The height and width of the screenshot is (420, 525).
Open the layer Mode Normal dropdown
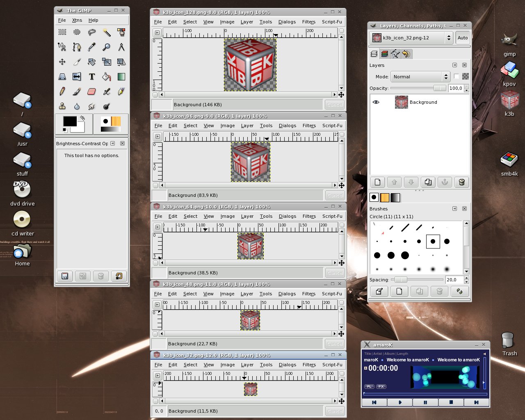tap(420, 77)
